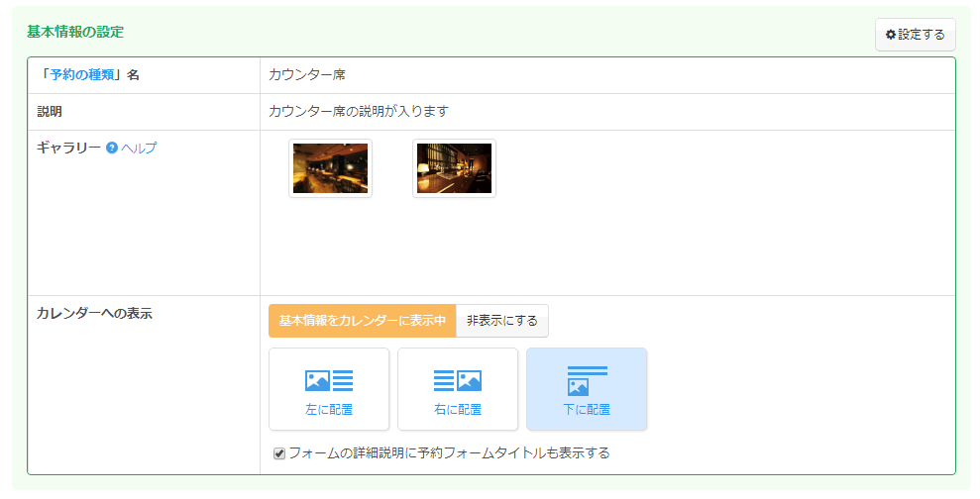This screenshot has height=499, width=980.
Task: Follow the 予約の種類 blue link
Action: (81, 75)
